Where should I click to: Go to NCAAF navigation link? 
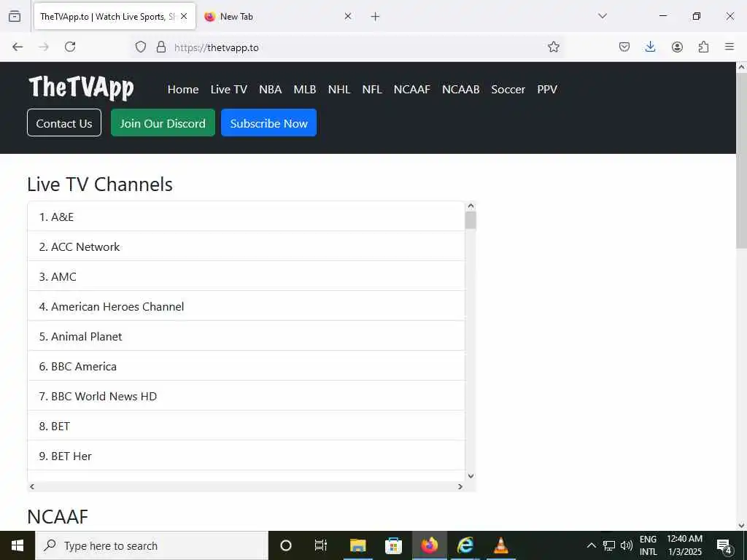(x=412, y=89)
